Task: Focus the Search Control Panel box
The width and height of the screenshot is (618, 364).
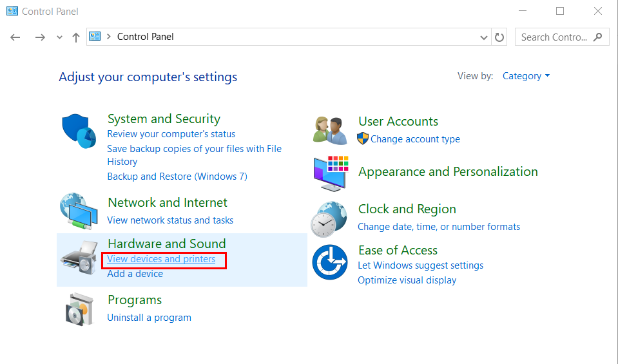Action: click(562, 37)
